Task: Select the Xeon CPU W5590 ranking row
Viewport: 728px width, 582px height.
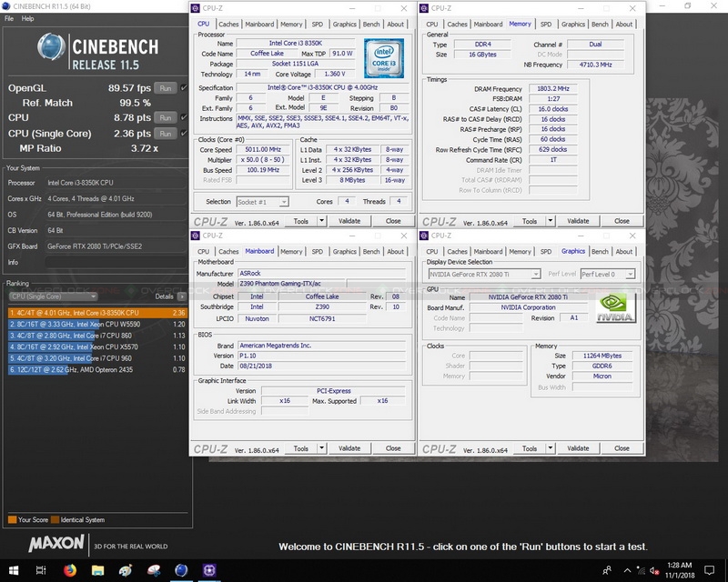Action: coord(97,324)
